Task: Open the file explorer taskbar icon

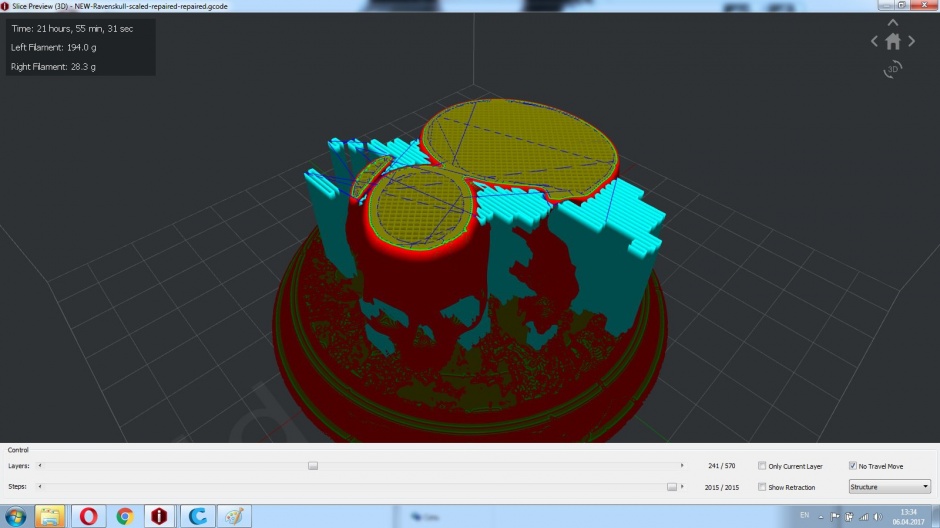Action: pyautogui.click(x=50, y=516)
